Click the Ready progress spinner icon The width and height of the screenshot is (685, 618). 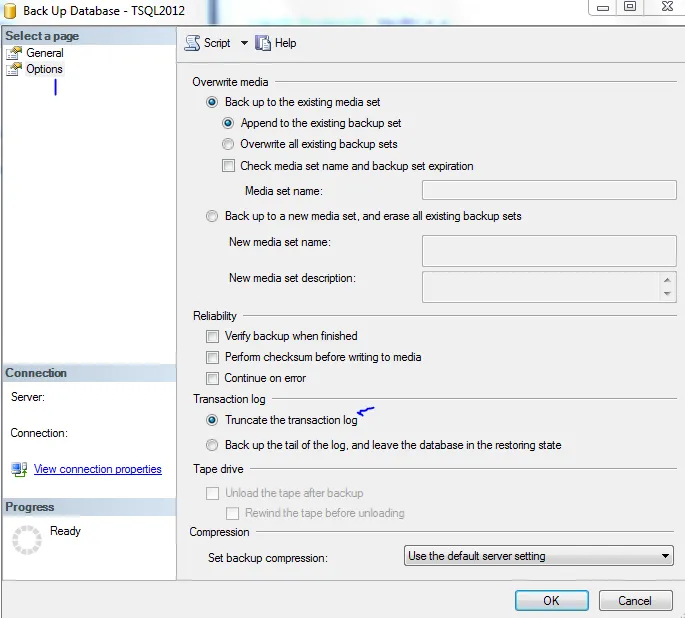point(27,540)
